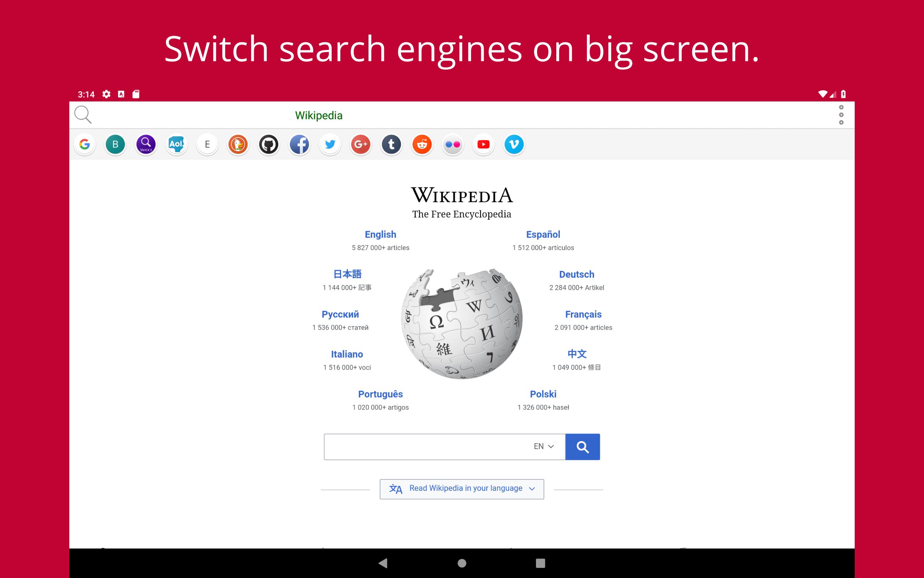Choose the Yahoo search engine icon

click(146, 144)
